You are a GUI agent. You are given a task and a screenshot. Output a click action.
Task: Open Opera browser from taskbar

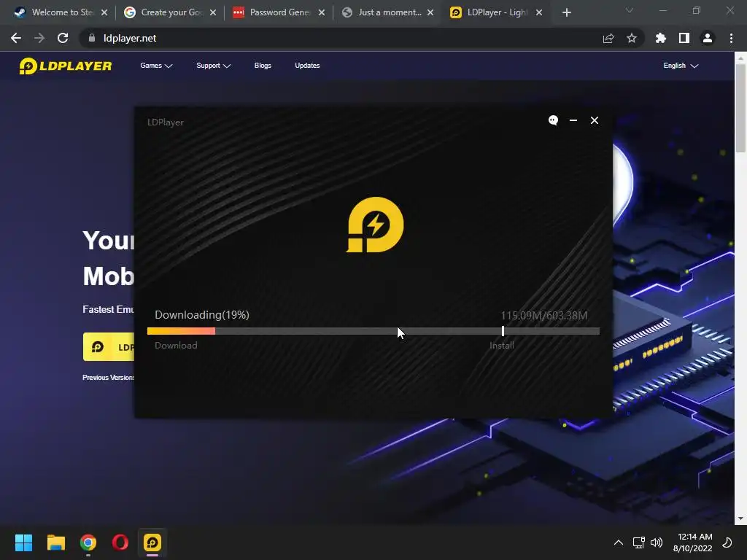[120, 542]
